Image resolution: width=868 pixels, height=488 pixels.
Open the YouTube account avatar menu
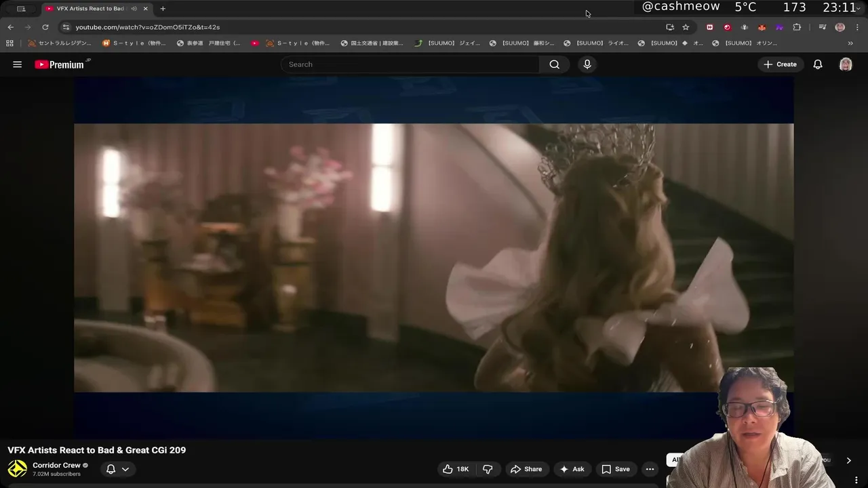pyautogui.click(x=846, y=64)
